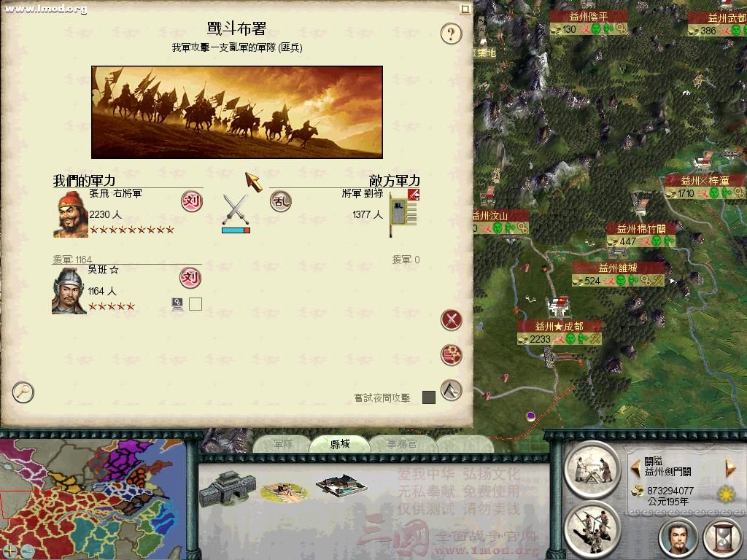The image size is (747, 560).
Task: Click the red withdraw crossed-swords button
Action: (x=451, y=320)
